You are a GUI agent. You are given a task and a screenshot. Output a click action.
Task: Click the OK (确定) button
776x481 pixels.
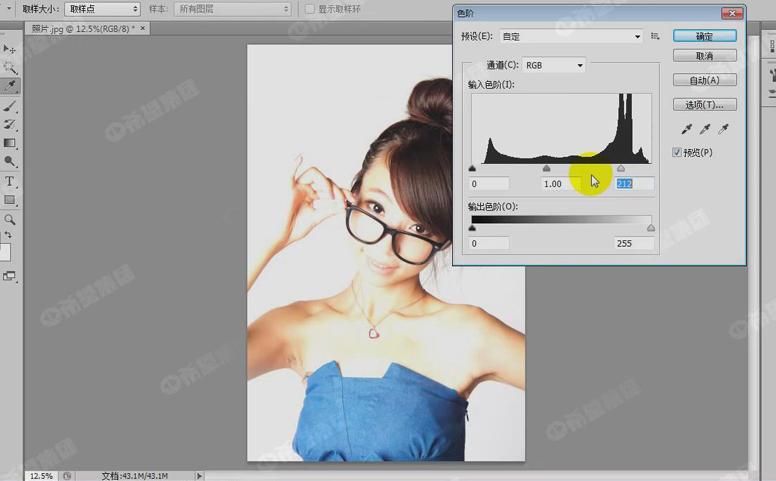click(704, 36)
